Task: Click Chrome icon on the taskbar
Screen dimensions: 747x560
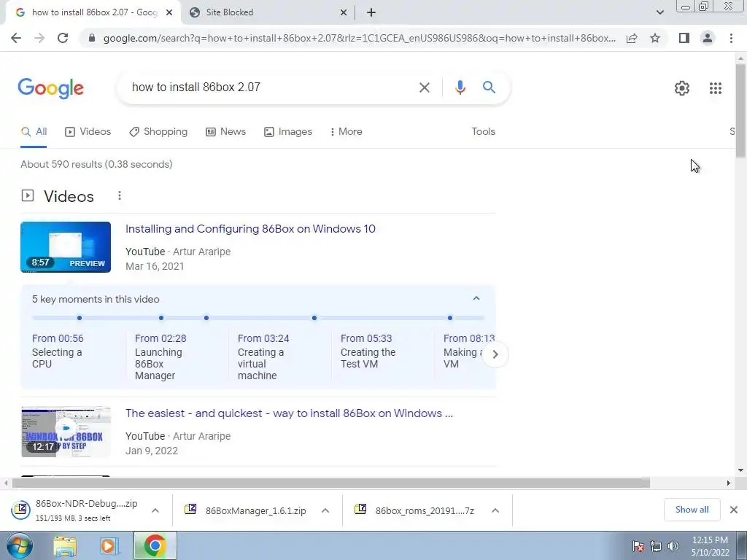Action: (155, 545)
